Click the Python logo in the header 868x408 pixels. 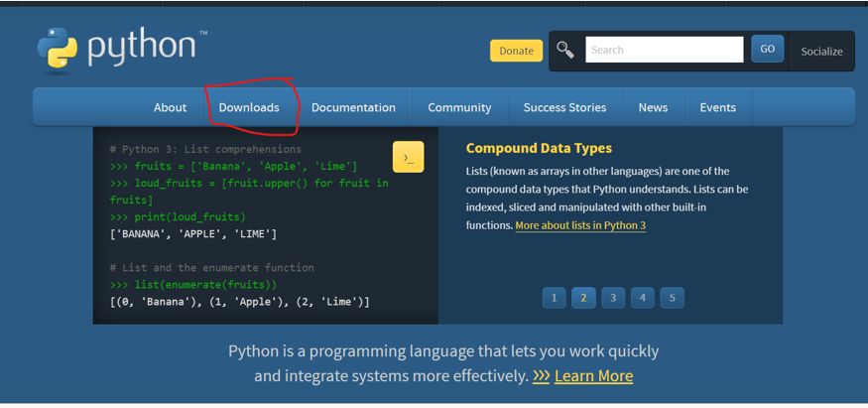coord(122,51)
